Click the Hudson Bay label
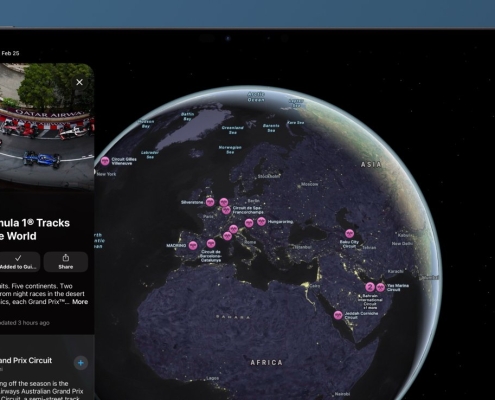The image size is (495, 400). (x=146, y=124)
